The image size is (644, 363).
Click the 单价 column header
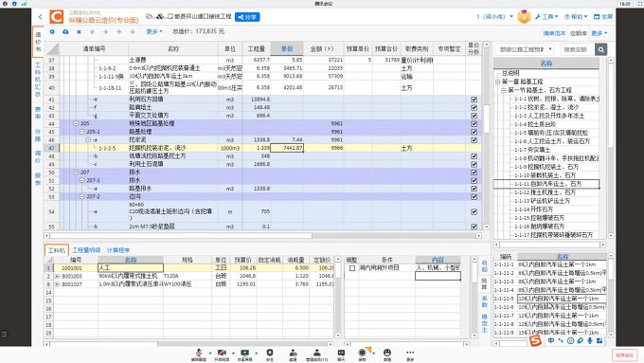287,48
